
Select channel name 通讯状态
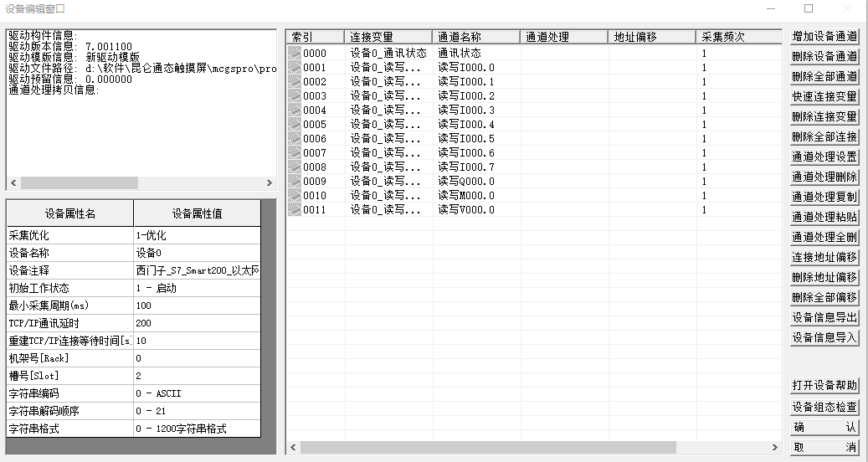click(460, 53)
